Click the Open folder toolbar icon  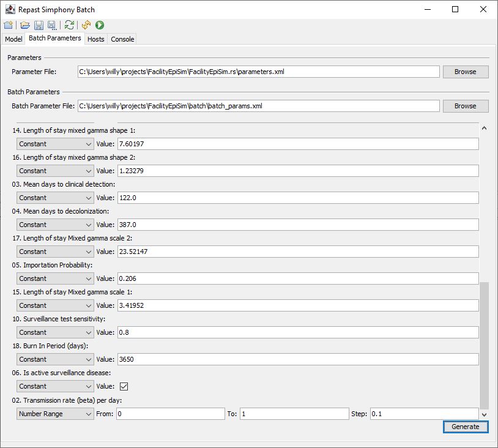(25, 25)
